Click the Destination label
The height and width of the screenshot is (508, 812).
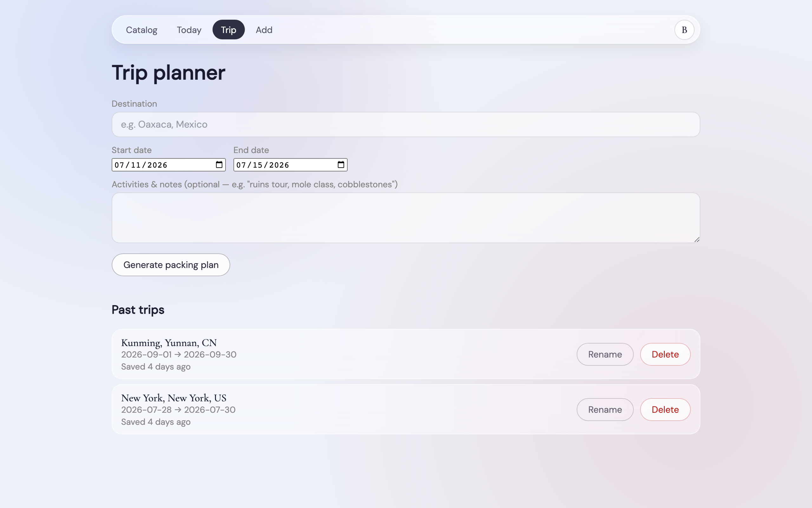tap(134, 104)
